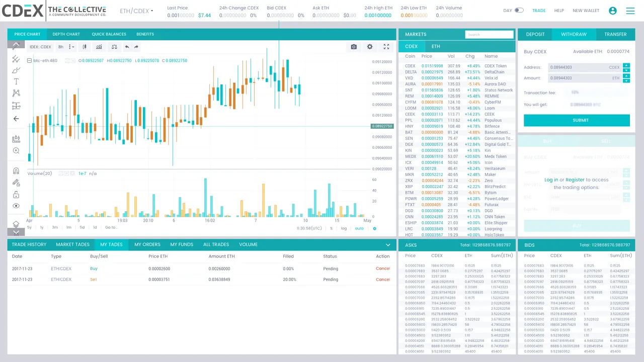Cancel the pending Sell trade
Image resolution: width=644 pixels, height=362 pixels.
383,280
